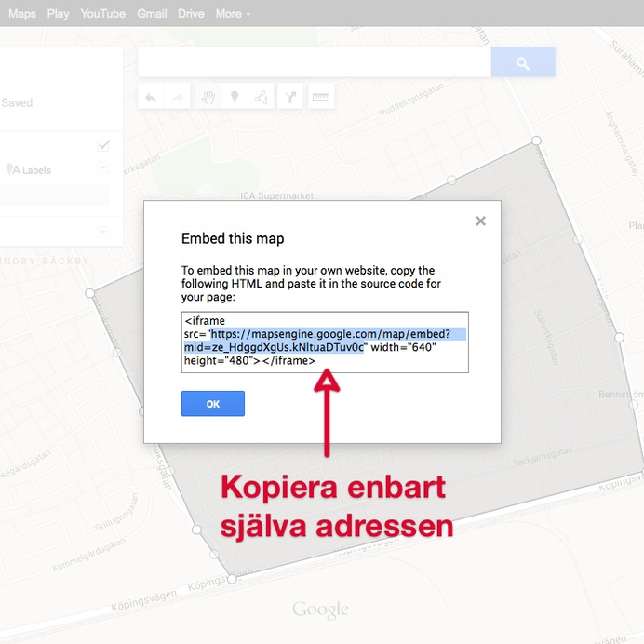Click the blue magnifier search button

pos(523,63)
